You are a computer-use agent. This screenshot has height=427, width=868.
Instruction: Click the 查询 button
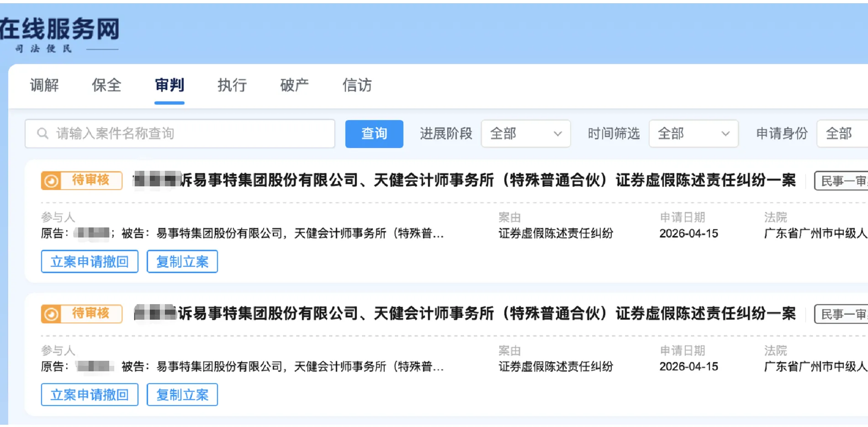374,134
